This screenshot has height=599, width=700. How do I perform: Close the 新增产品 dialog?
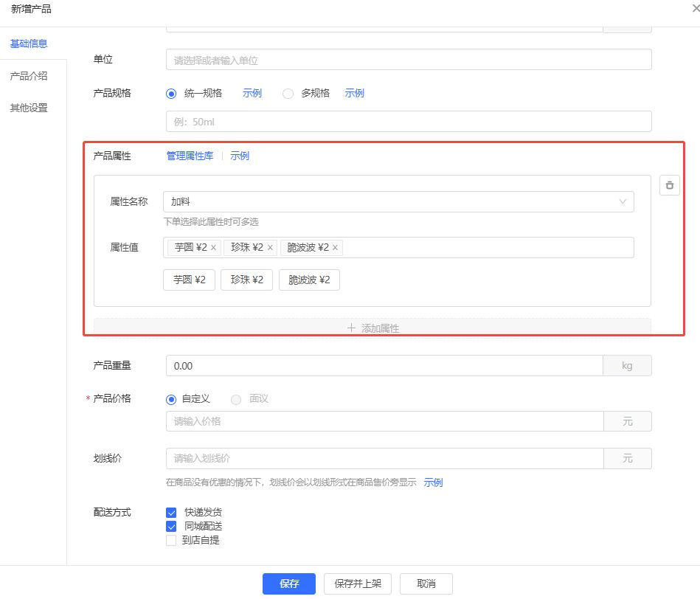pos(695,9)
